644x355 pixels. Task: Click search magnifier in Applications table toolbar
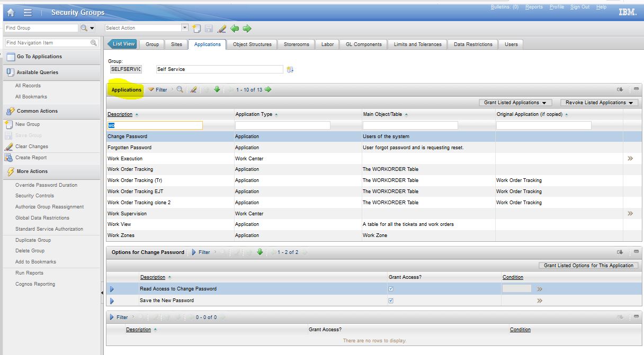pos(180,89)
